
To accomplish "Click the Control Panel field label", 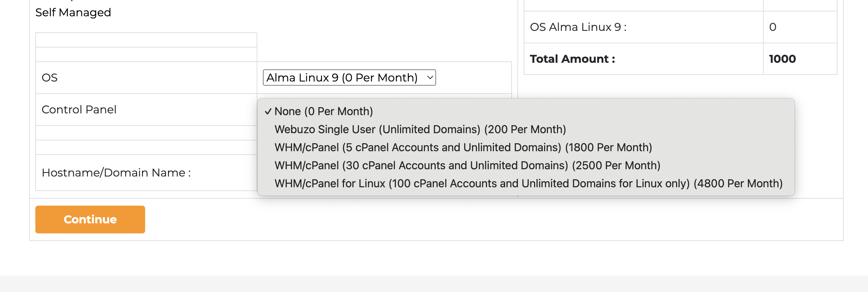I will [79, 110].
